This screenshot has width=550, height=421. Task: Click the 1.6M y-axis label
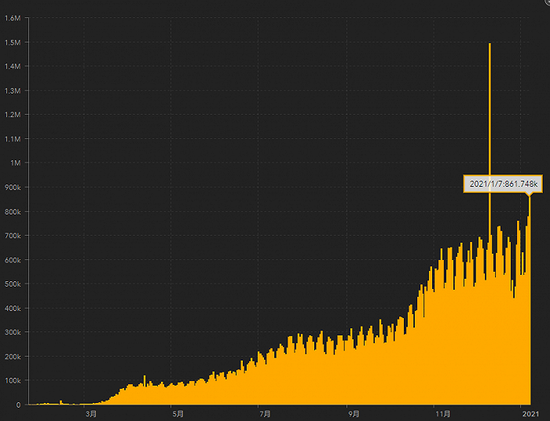(x=12, y=18)
